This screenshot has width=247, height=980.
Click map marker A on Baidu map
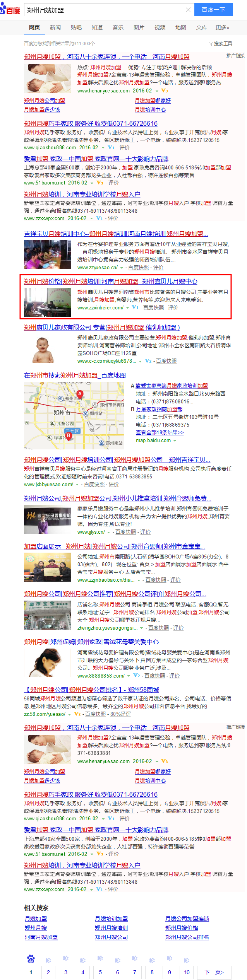click(x=80, y=394)
